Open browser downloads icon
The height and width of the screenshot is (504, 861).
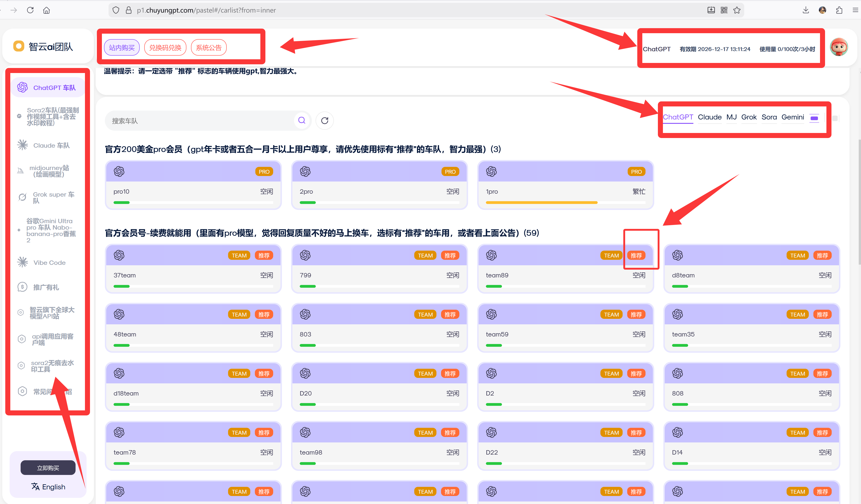[x=806, y=10]
